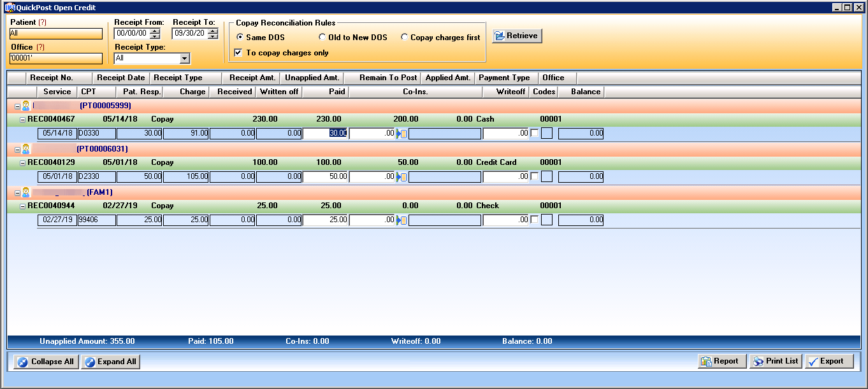Image resolution: width=868 pixels, height=389 pixels.
Task: Click the Receipt From date field
Action: tap(131, 34)
